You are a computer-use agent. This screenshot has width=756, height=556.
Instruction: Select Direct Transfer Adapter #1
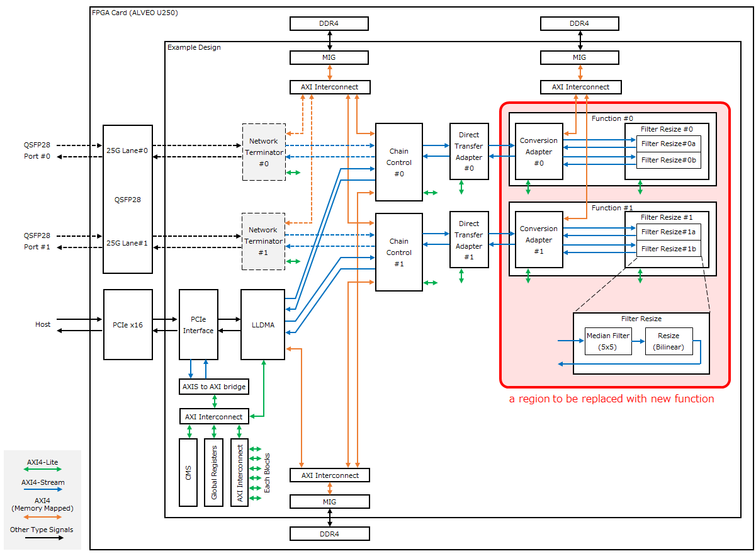(x=469, y=240)
